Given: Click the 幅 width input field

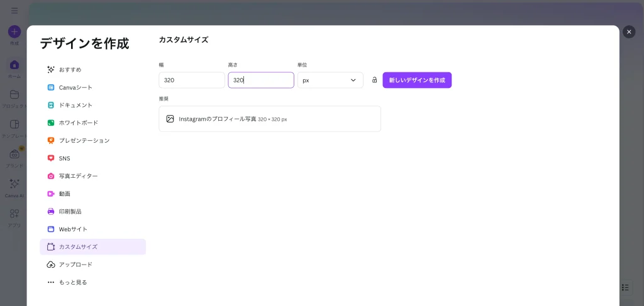Looking at the screenshot, I should 191,80.
